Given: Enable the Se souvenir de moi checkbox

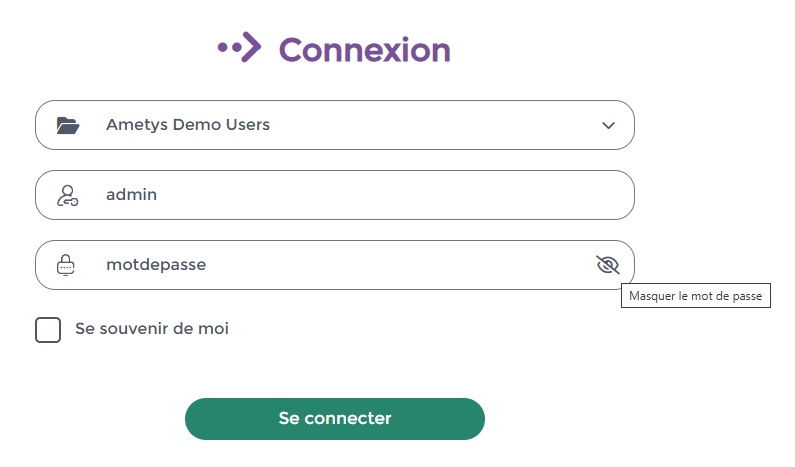Looking at the screenshot, I should point(48,330).
